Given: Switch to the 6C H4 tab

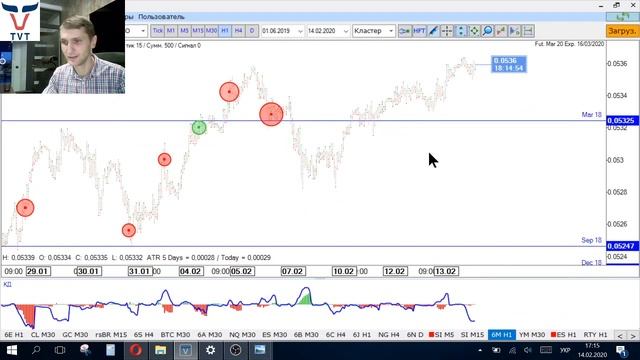Looking at the screenshot, I should [336, 335].
